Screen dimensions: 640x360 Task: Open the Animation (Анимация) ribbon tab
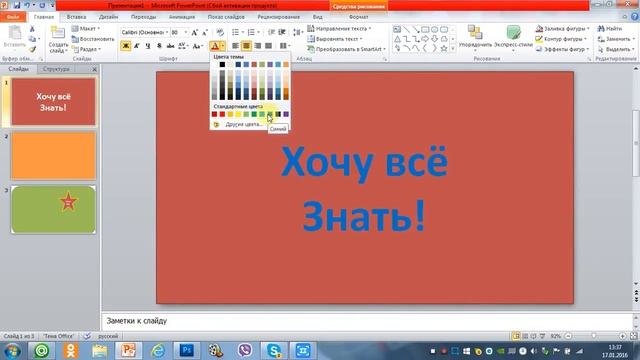[x=182, y=17]
